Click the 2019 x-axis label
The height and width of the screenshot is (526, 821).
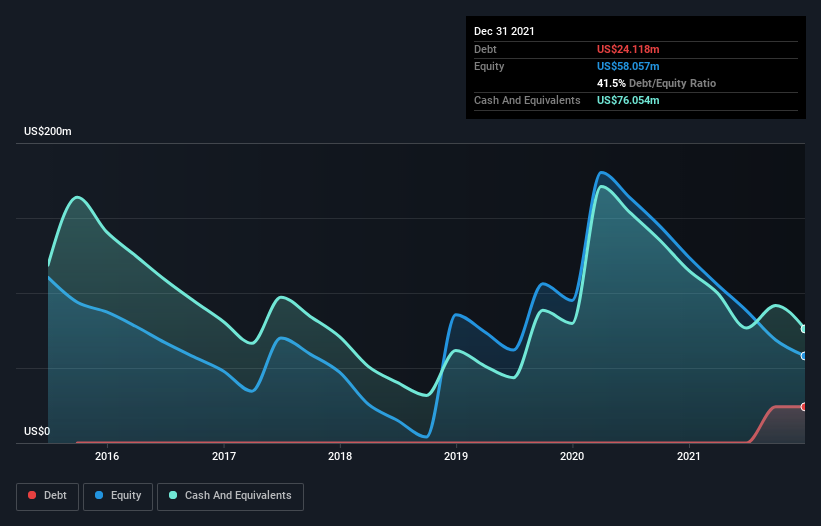(x=456, y=456)
